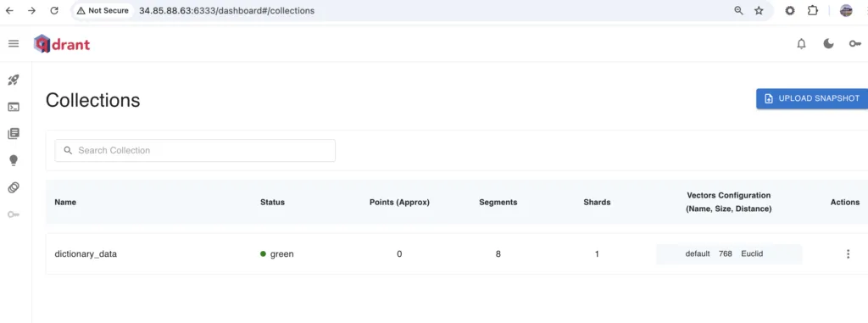Click the segments value 8
868x323 pixels.
[x=498, y=254]
